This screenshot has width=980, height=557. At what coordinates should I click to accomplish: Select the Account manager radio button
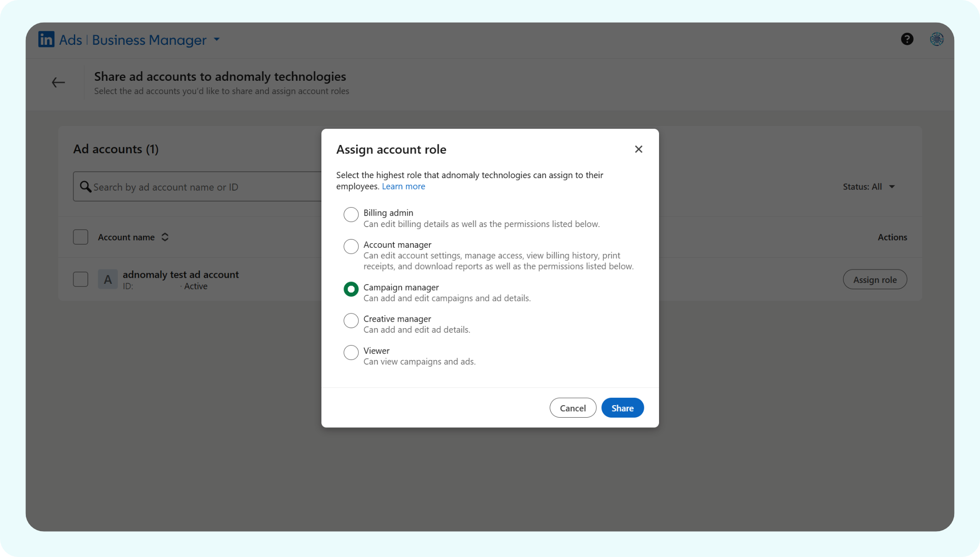[351, 246]
